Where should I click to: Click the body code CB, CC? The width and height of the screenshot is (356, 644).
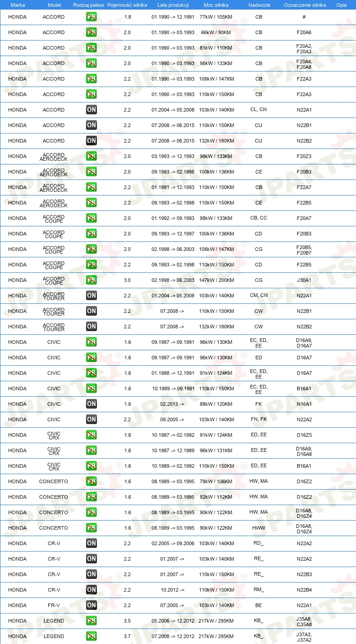click(x=259, y=218)
